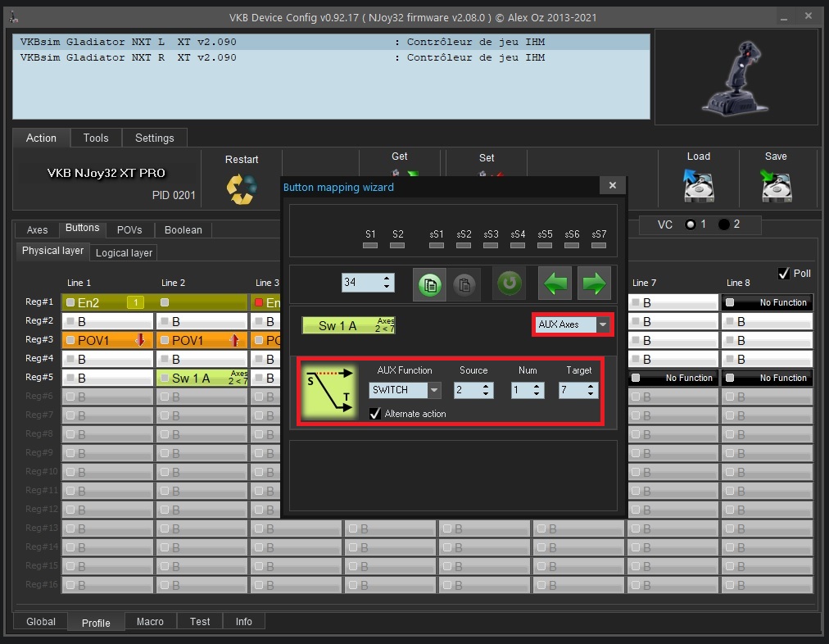829x644 pixels.
Task: Go to previous button with left arrow
Action: 556,283
